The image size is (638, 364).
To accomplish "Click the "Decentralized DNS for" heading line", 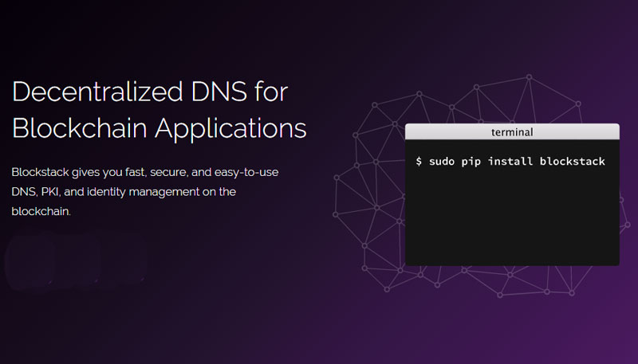I will click(x=150, y=92).
